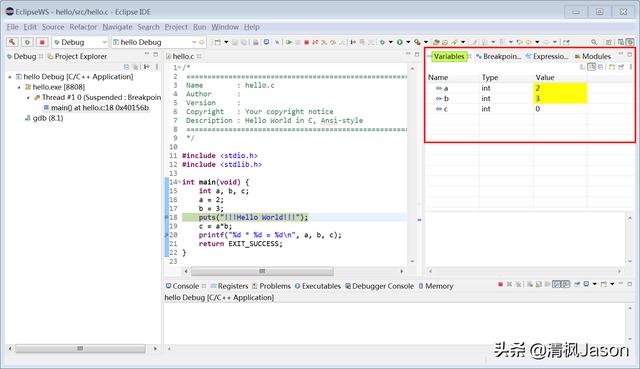Screen dimensions: 640x369
Task: Open the Source menu
Action: tap(53, 27)
